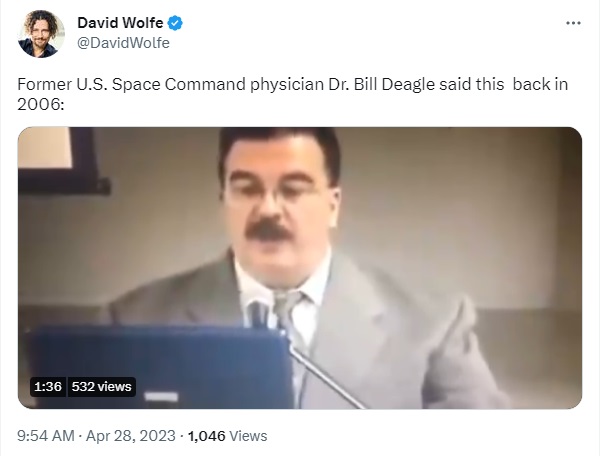Click the projector screen in video corner
Screen dimensions: 600x456
(x=45, y=147)
